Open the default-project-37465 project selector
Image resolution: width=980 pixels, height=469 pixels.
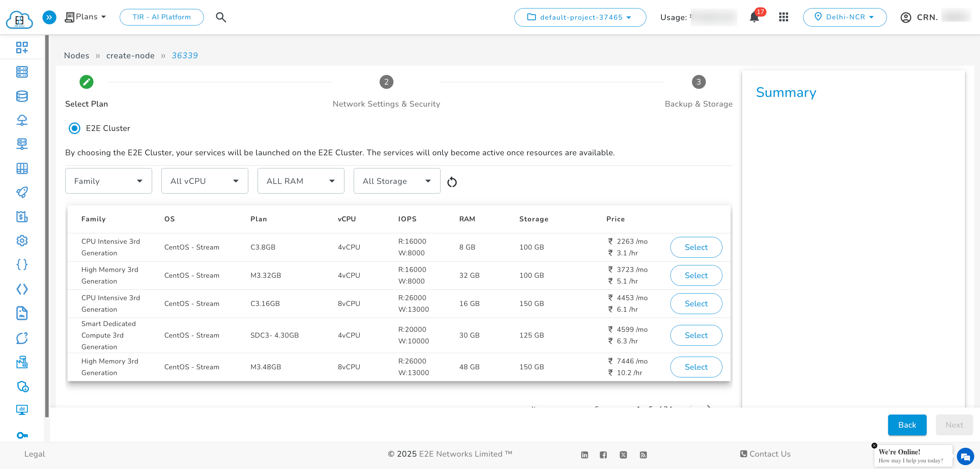580,17
